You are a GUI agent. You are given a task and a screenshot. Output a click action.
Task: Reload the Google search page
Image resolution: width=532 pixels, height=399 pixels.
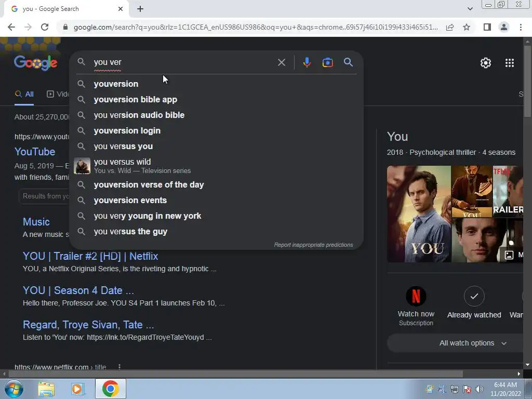pos(45,27)
